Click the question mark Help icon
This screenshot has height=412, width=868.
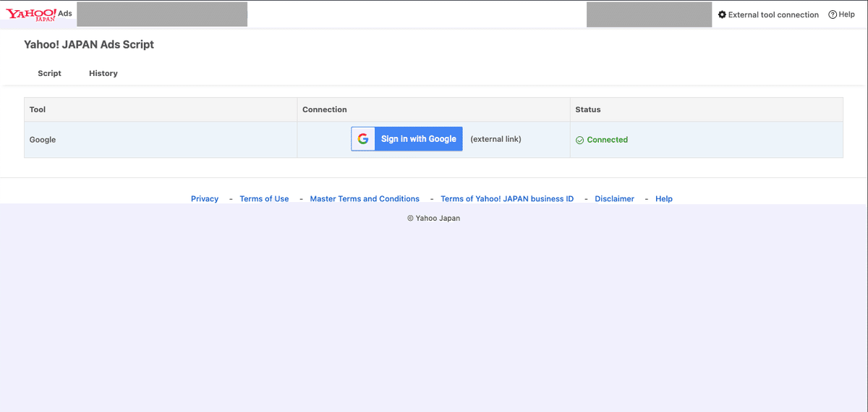tap(833, 14)
